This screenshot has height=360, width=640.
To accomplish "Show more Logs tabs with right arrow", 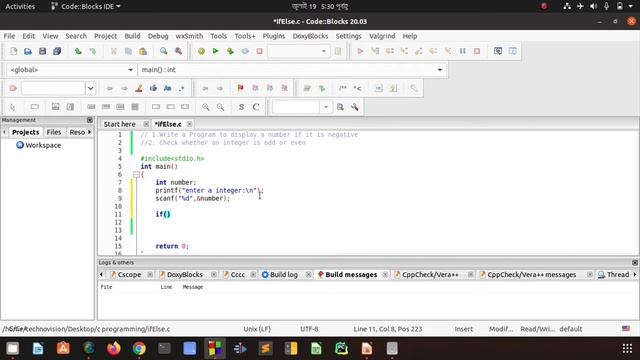I will point(635,275).
